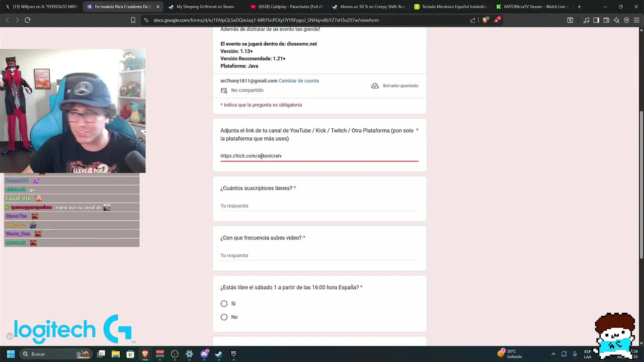Screen dimensions: 644x362
Task: Open the Windows Start menu
Action: pos(11,354)
